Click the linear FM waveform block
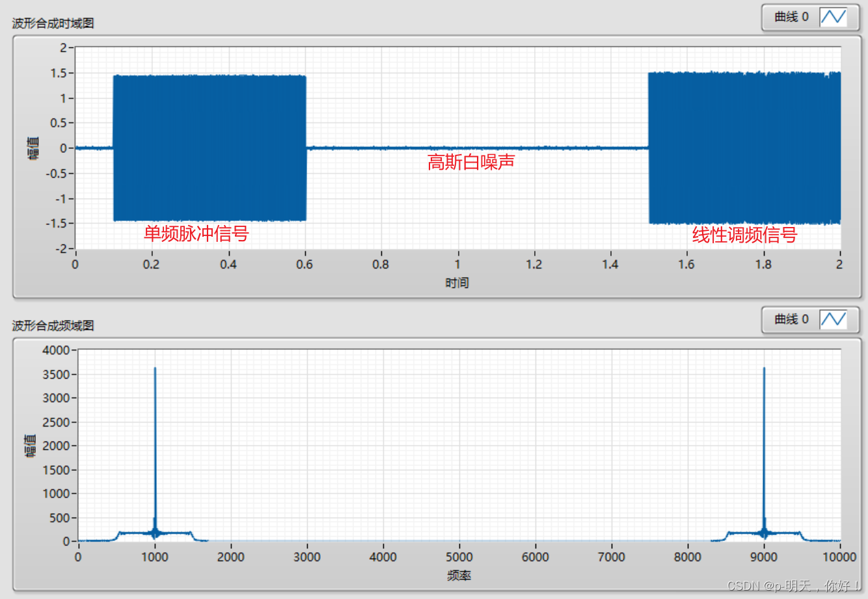Image resolution: width=868 pixels, height=599 pixels. point(744,148)
